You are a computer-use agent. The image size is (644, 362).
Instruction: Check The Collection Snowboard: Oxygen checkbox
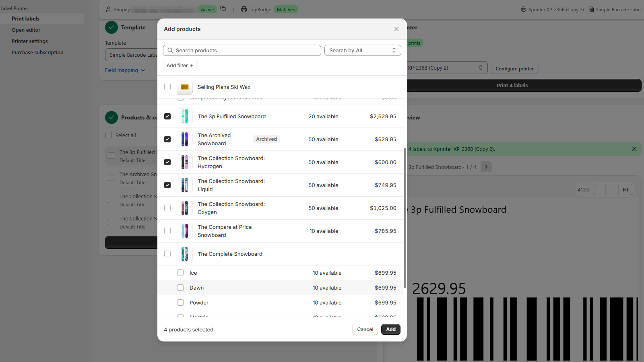(167, 208)
